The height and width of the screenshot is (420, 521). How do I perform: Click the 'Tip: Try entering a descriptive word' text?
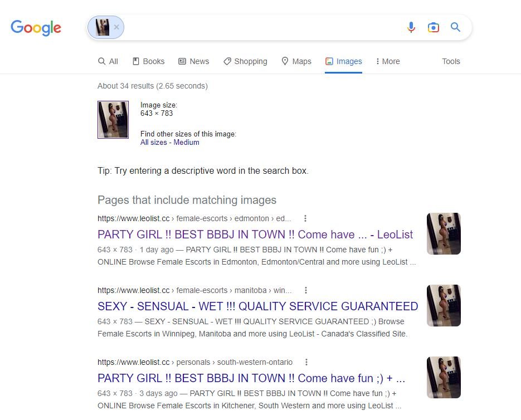click(x=203, y=170)
